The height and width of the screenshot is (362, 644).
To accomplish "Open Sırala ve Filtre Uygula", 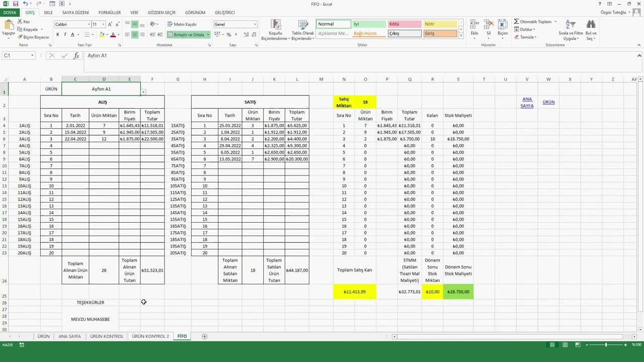I will (571, 30).
